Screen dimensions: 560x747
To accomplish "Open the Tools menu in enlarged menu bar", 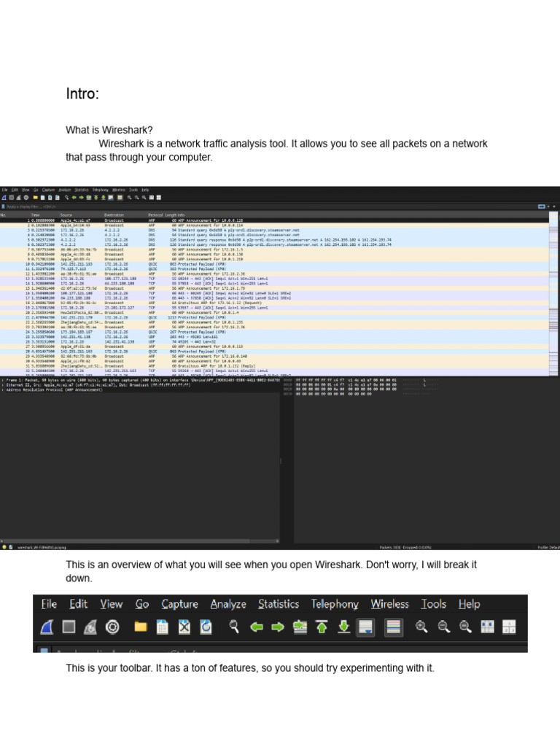I will (433, 604).
